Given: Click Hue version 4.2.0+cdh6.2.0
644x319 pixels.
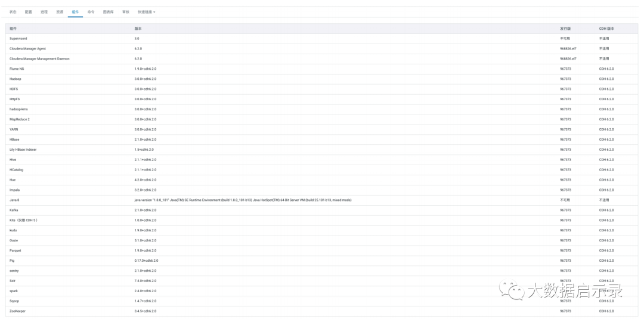Looking at the screenshot, I should click(x=145, y=180).
